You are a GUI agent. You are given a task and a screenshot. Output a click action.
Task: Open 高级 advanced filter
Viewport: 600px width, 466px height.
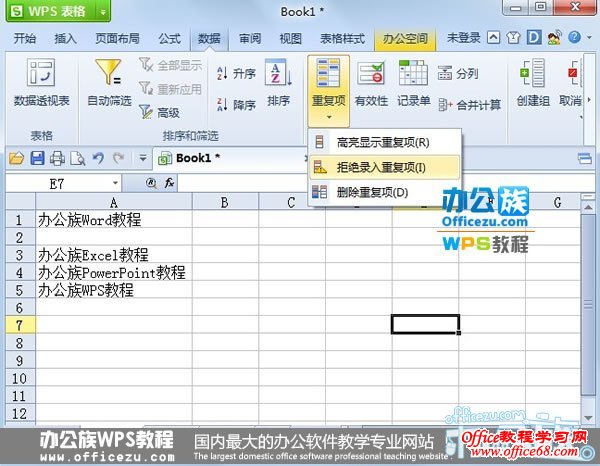pos(160,112)
